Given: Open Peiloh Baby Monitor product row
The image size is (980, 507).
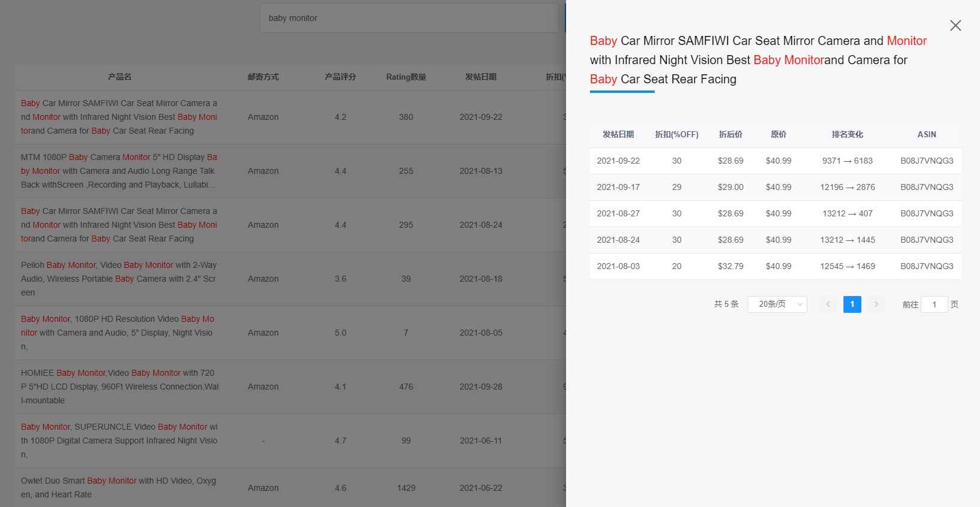Looking at the screenshot, I should pyautogui.click(x=119, y=279).
